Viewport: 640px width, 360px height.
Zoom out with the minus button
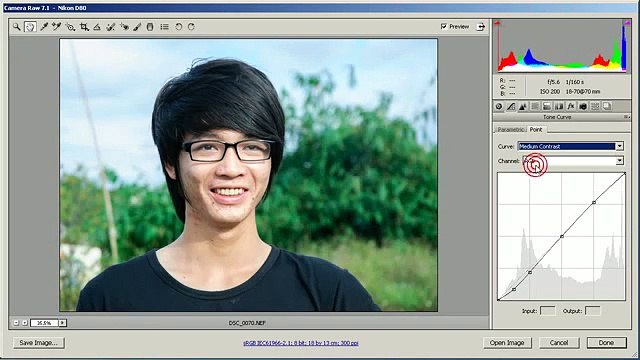click(16, 323)
